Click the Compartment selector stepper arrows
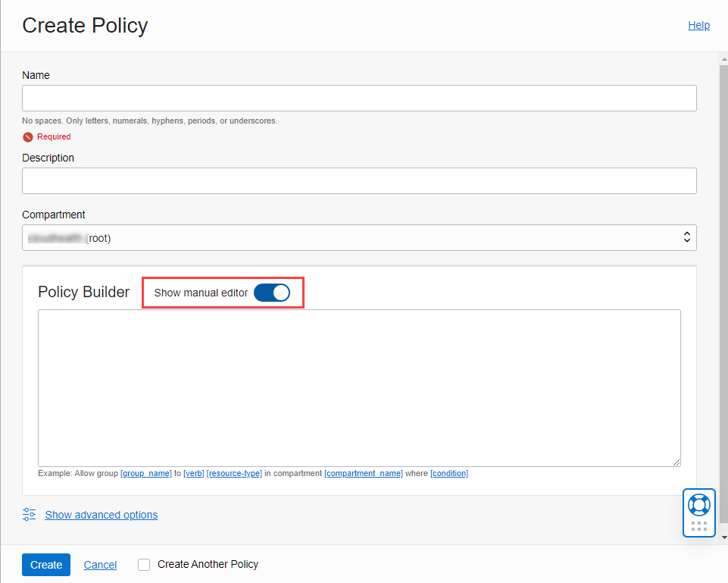This screenshot has height=583, width=728. tap(687, 237)
